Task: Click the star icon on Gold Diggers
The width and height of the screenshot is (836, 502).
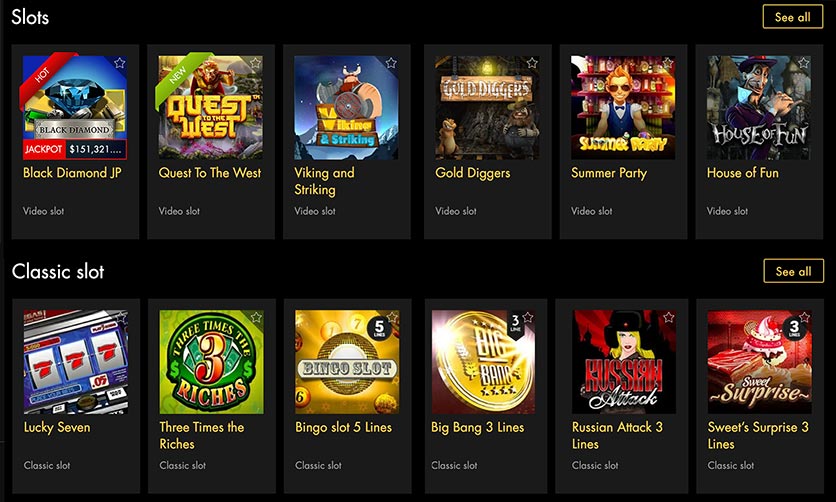Action: tap(532, 63)
